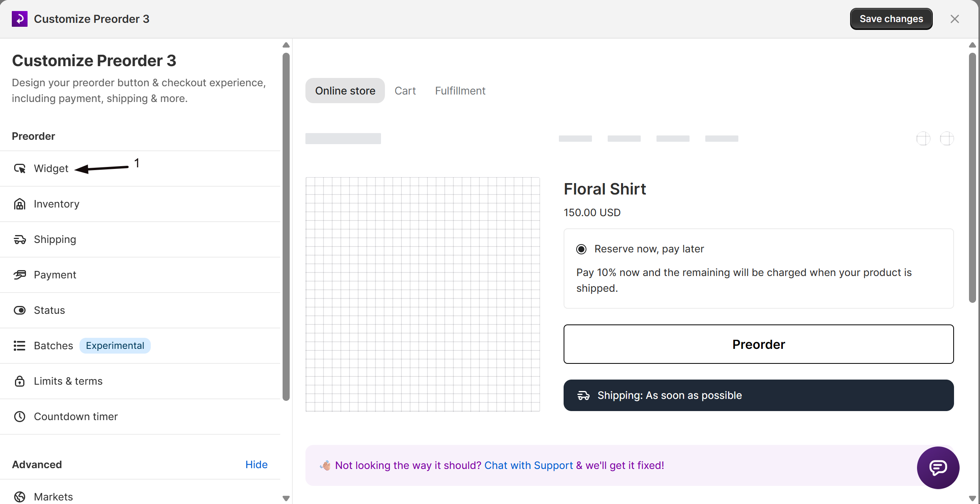Screen dimensions: 980x504
Task: Click the Status toggle icon
Action: (20, 310)
